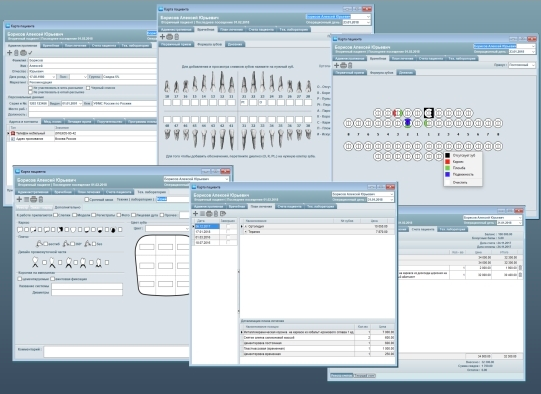Open the operation date dropdown in the Счета пациента window
Viewport: 541px width, 394px height.
[520, 223]
